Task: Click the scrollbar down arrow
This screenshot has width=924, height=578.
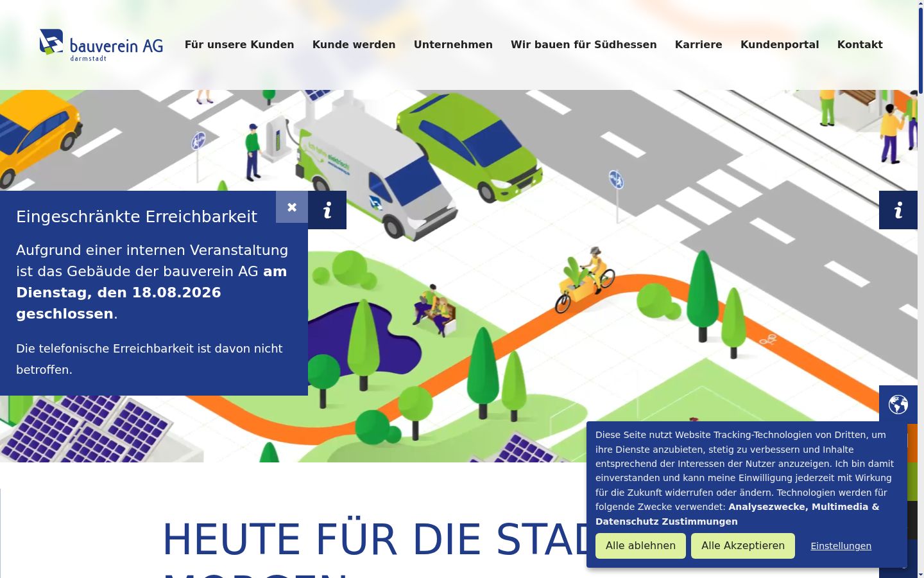Action: point(921,574)
